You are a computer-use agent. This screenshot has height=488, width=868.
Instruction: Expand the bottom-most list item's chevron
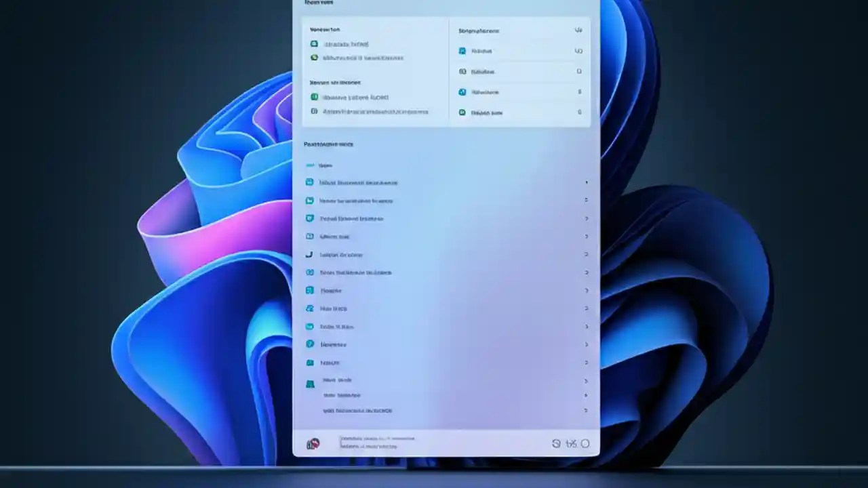point(587,410)
